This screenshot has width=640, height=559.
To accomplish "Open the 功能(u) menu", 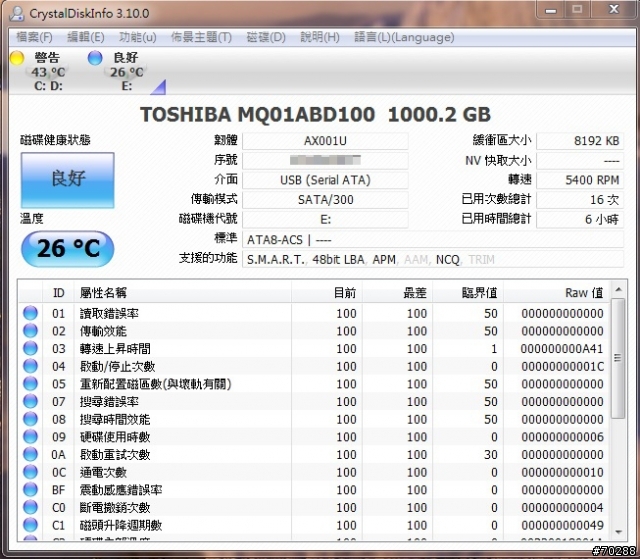I will tap(138, 37).
